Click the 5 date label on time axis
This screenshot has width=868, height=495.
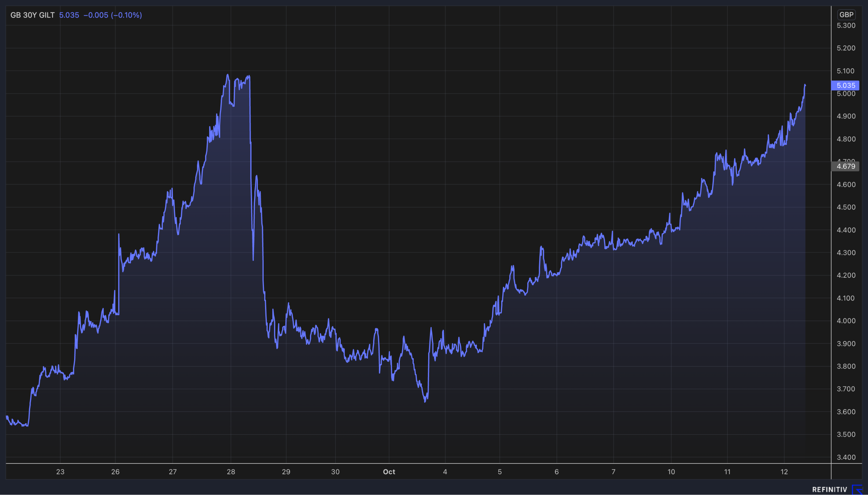(x=500, y=472)
